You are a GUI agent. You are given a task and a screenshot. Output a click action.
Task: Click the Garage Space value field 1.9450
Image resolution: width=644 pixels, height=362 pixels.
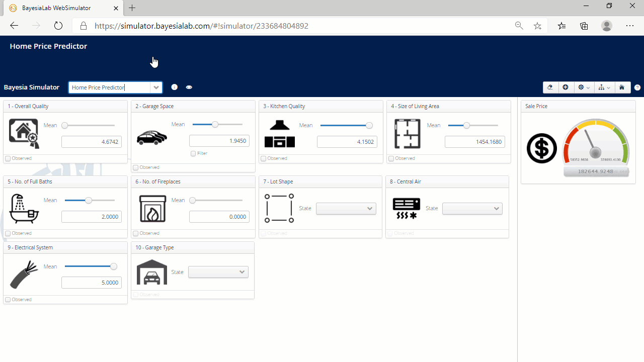(x=219, y=141)
